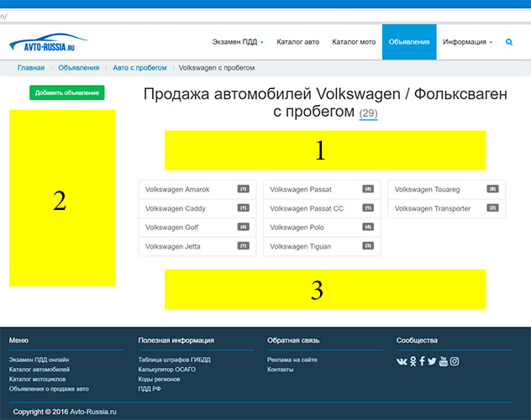This screenshot has width=531, height=420.
Task: Open footer link Каталог мотоциклов
Action: click(37, 379)
